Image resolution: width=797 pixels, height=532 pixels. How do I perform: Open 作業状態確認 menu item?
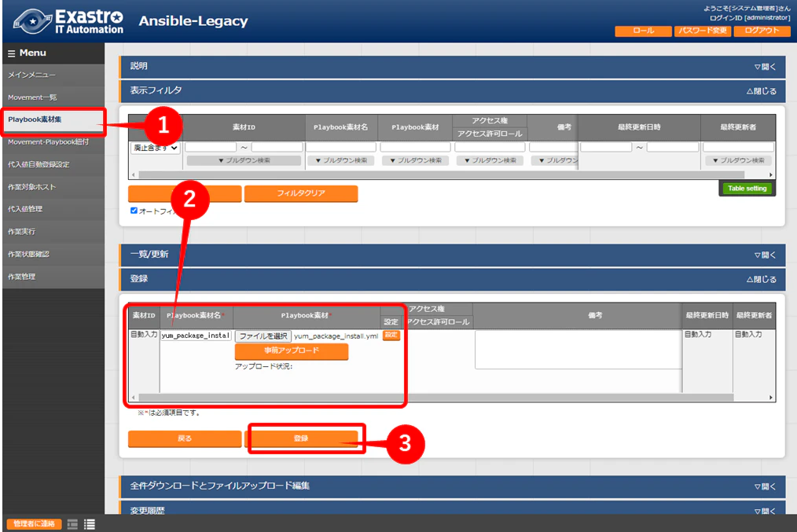coord(53,254)
